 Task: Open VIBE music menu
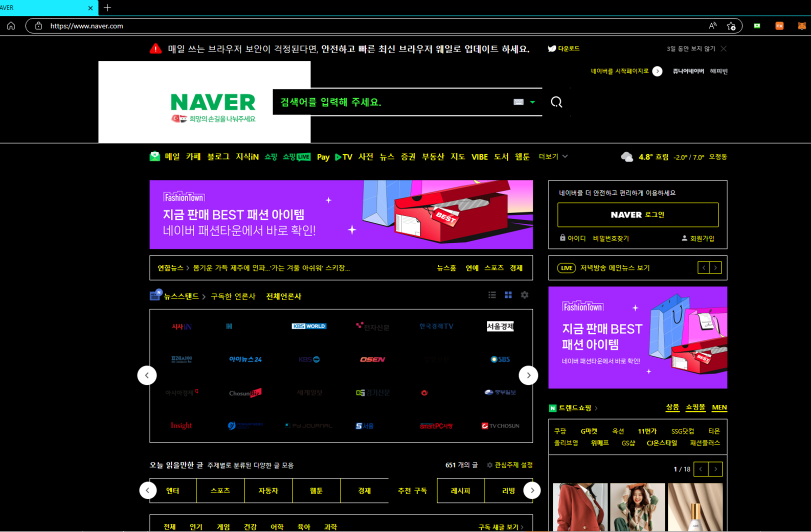coord(479,157)
